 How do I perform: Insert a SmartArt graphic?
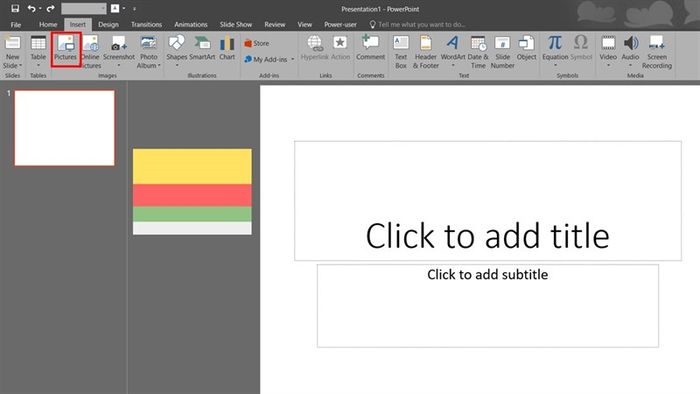pos(202,48)
